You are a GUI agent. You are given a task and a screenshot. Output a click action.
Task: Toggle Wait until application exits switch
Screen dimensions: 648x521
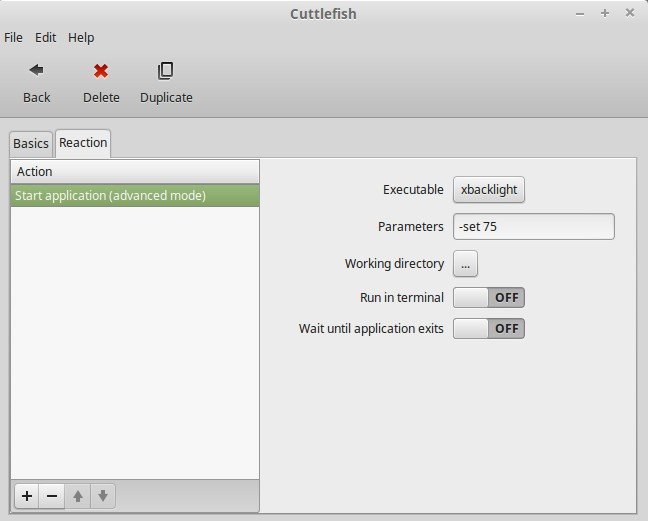coord(488,329)
